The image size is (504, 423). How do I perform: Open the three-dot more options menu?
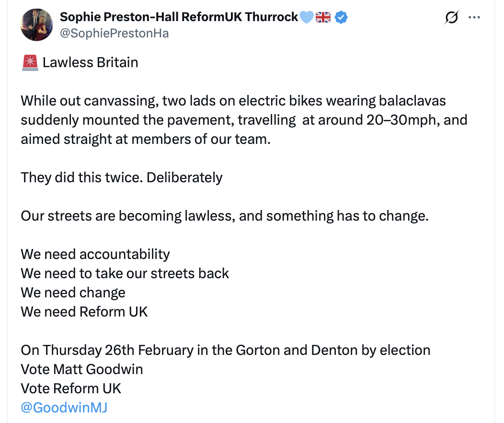474,18
